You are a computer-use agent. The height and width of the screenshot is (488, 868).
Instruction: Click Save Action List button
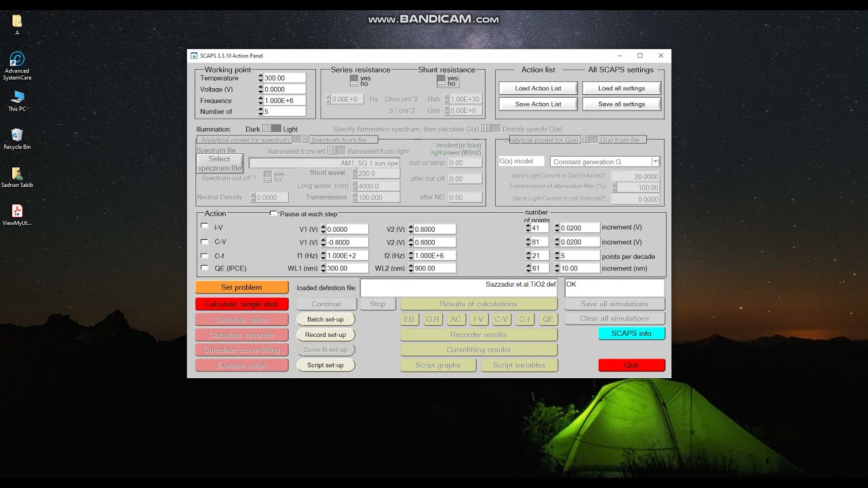coord(538,104)
